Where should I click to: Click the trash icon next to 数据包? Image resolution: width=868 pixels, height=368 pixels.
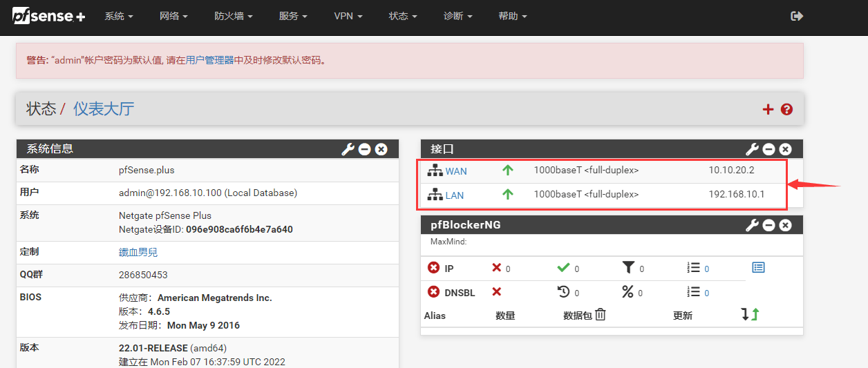click(x=601, y=315)
